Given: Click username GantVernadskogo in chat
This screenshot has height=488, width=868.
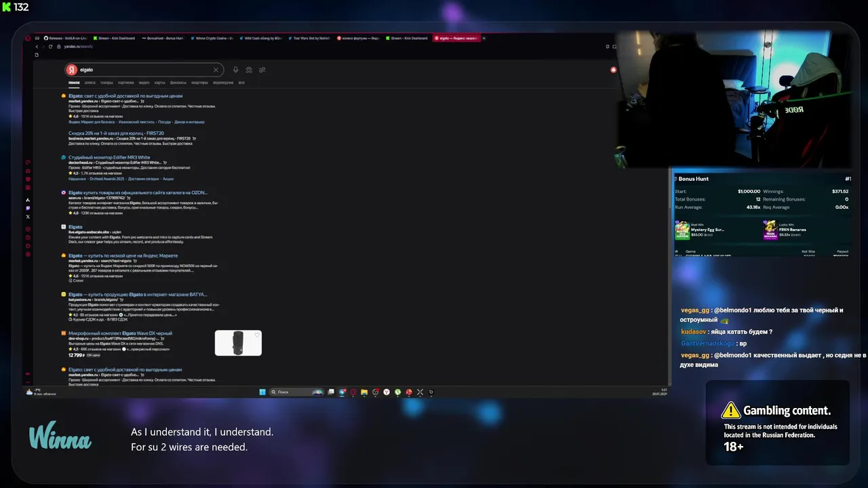Looking at the screenshot, I should [x=707, y=344].
